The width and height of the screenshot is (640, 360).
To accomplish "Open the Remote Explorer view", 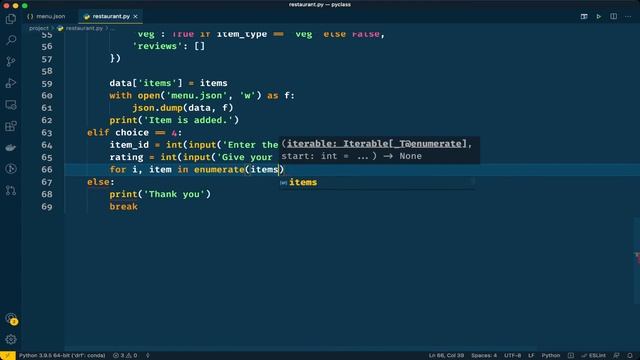I will (x=11, y=104).
